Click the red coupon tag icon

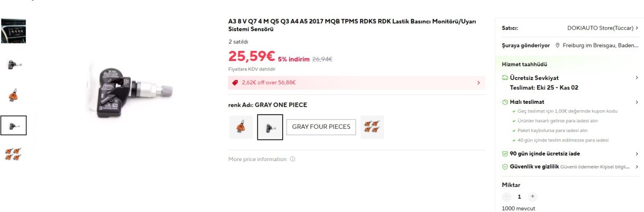[x=235, y=83]
